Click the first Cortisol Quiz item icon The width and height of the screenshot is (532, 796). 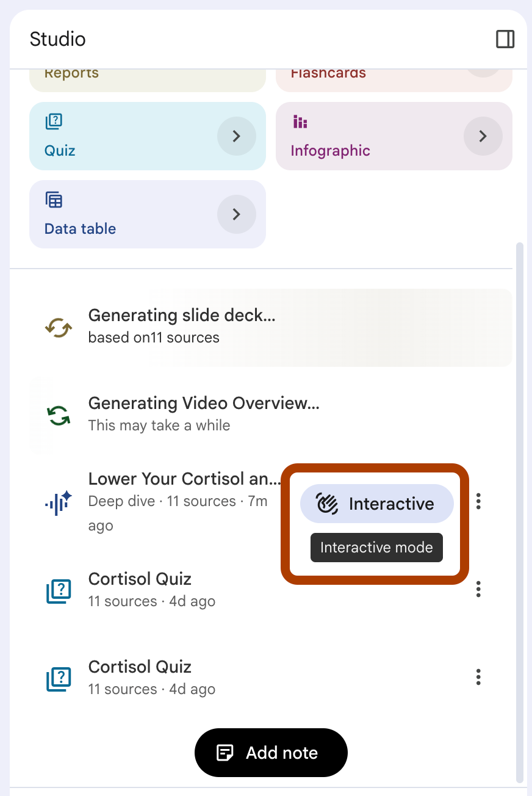(x=59, y=591)
